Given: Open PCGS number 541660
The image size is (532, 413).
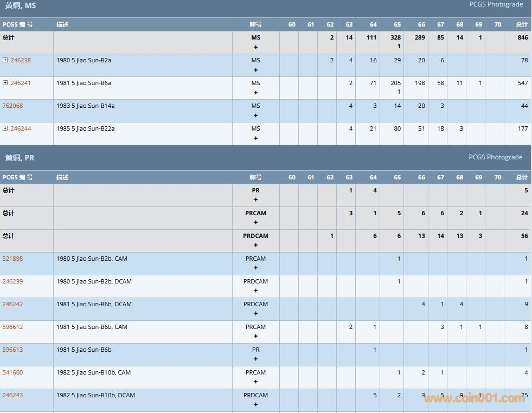Looking at the screenshot, I should tap(13, 372).
